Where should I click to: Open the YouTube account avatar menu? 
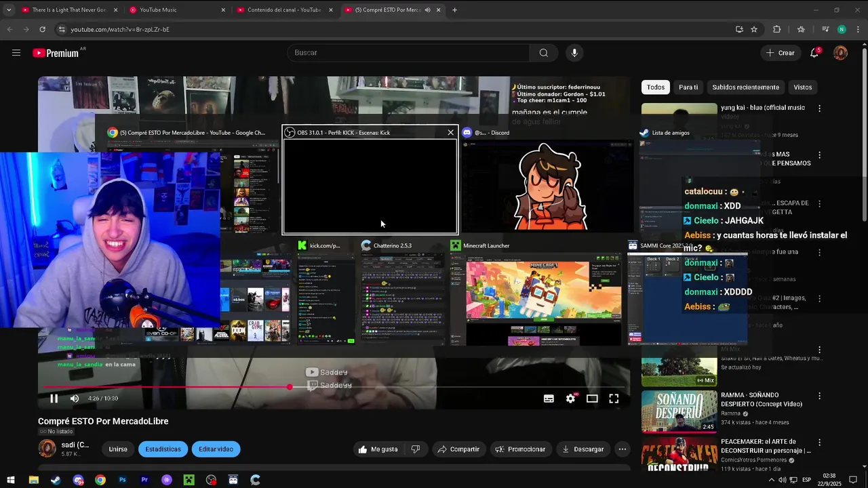coord(840,53)
